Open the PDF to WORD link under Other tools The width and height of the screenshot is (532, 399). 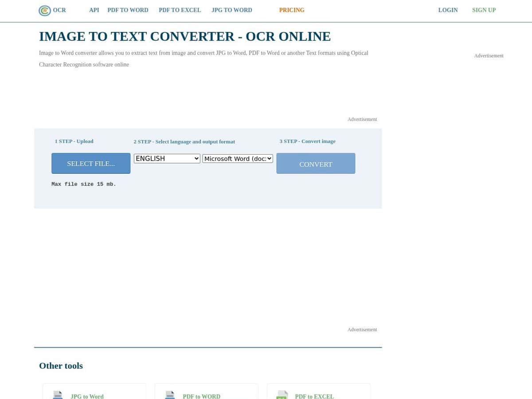click(201, 396)
